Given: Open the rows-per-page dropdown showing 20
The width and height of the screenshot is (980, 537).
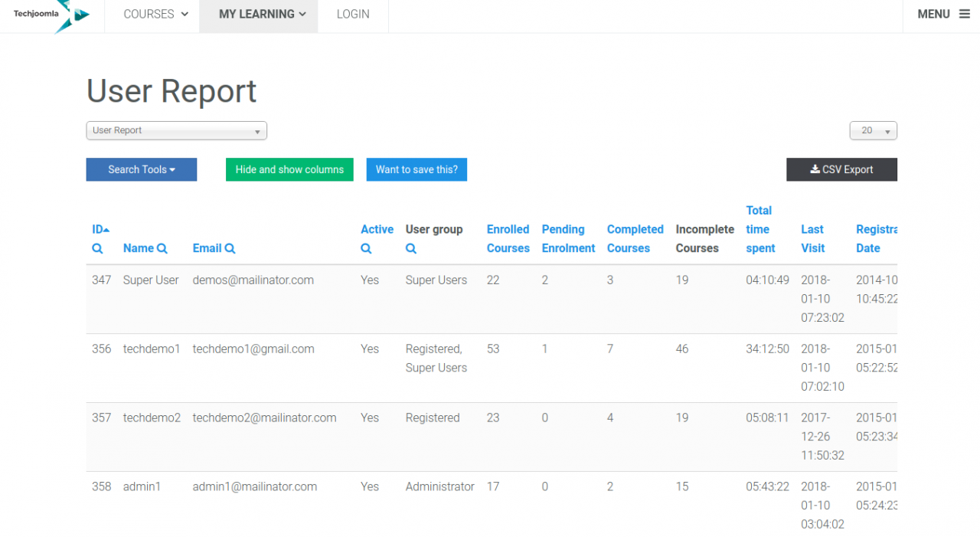Looking at the screenshot, I should [x=873, y=131].
